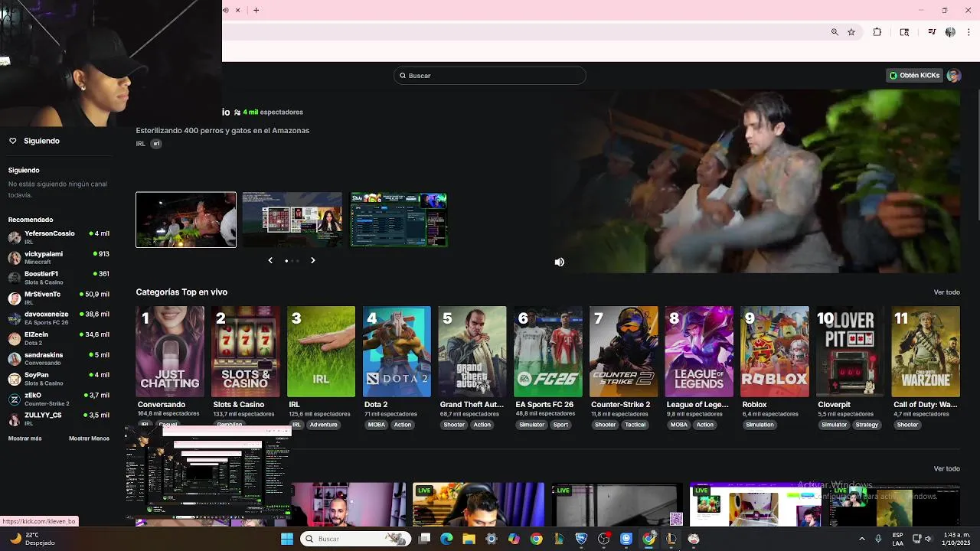Open Task View in the taskbar

click(x=424, y=539)
